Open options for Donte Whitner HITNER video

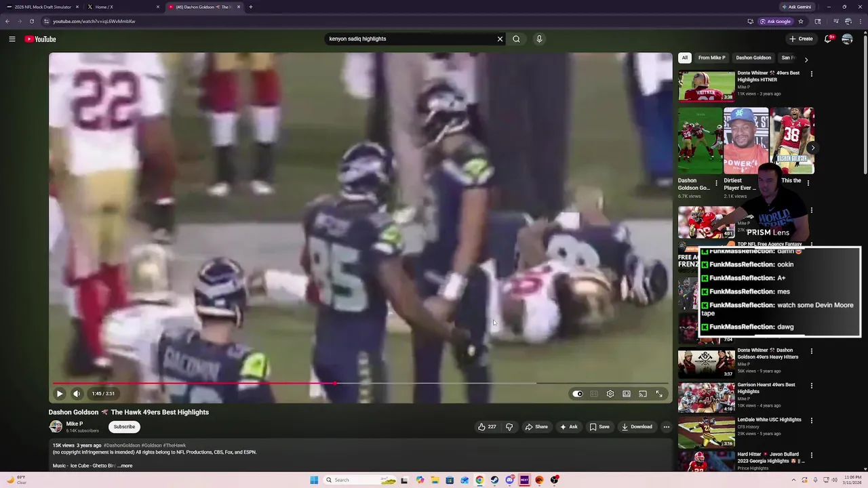pos(812,73)
